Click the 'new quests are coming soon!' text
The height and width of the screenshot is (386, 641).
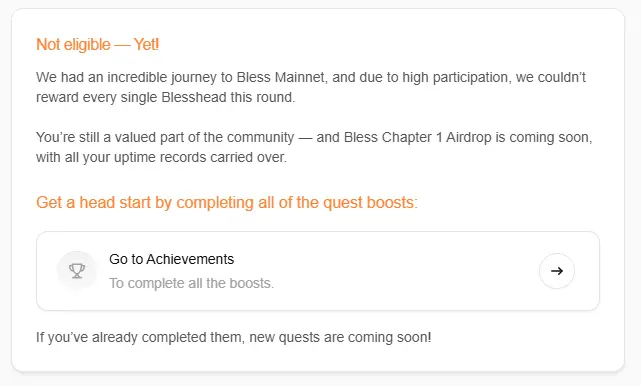(x=340, y=337)
